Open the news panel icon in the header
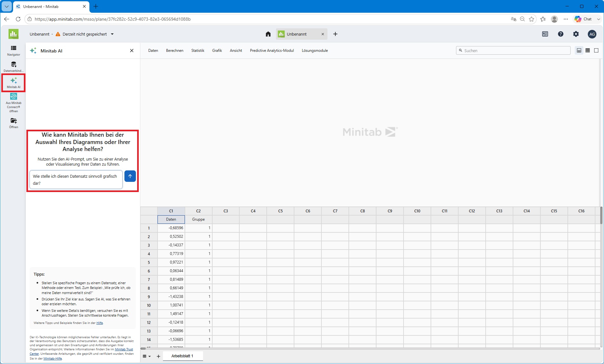 pyautogui.click(x=545, y=34)
